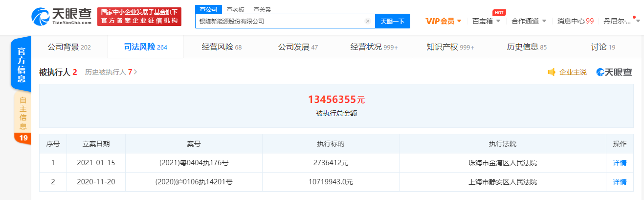
Task: Open 详情 for case 粤0404执176号
Action: pos(620,163)
